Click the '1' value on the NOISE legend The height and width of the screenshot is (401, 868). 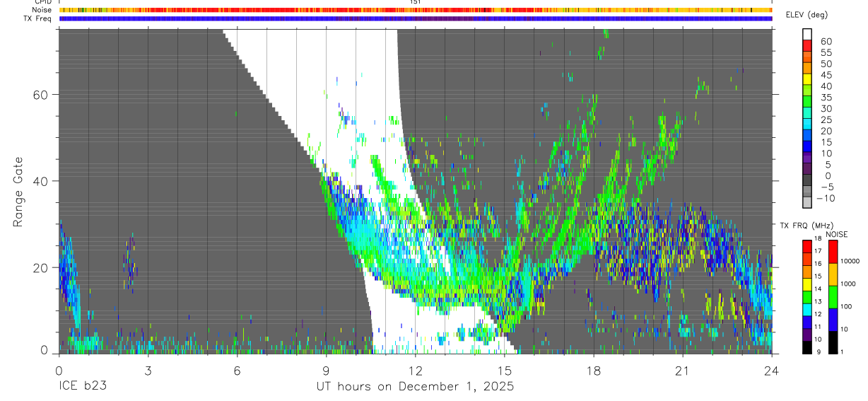[843, 351]
